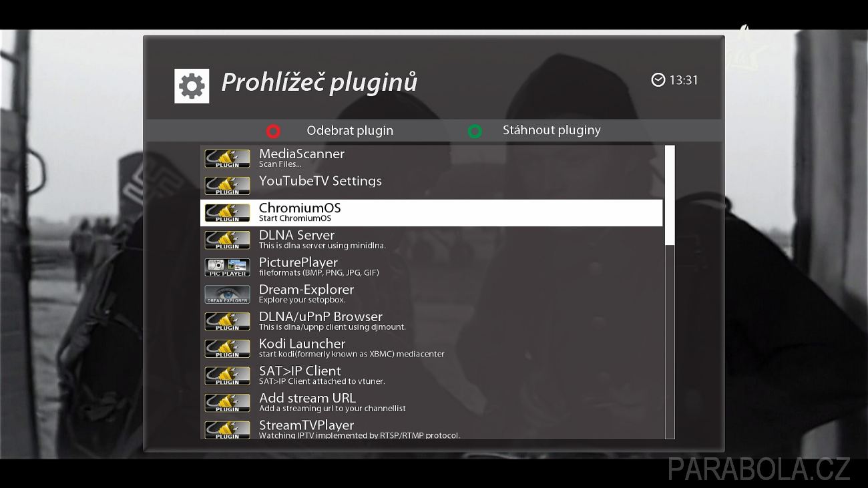
Task: Click the gear icon beside Prohlížeč pluginů
Action: [192, 86]
